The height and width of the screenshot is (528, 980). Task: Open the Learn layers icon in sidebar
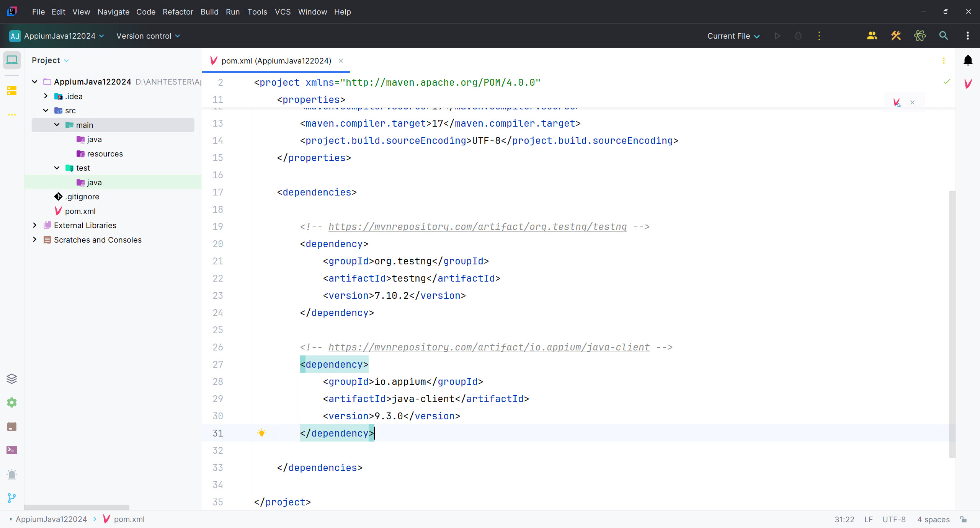[x=12, y=379]
